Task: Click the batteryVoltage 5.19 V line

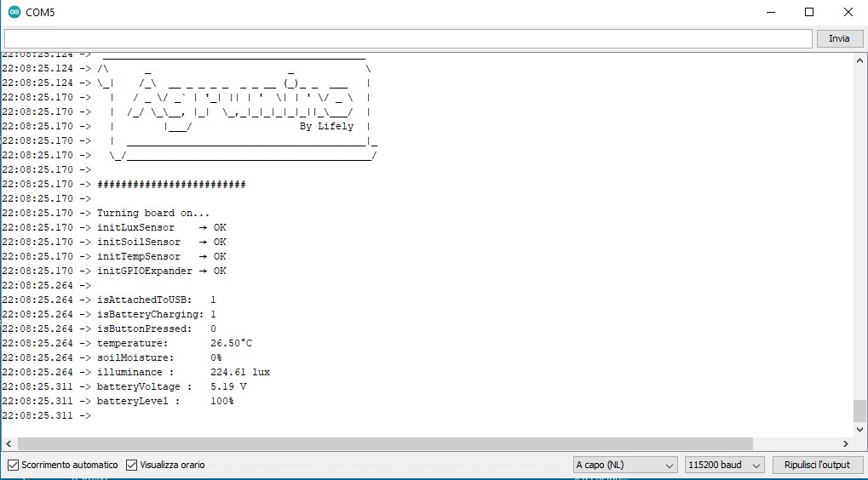Action: point(171,386)
